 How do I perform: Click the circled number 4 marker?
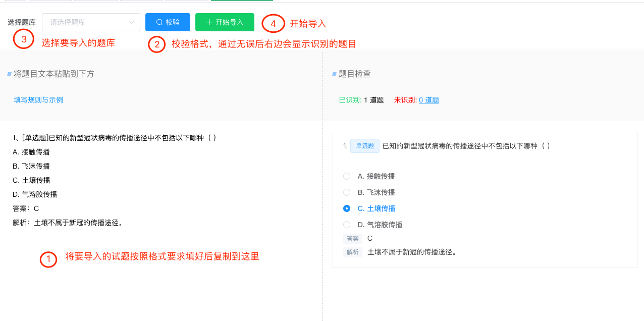(x=273, y=24)
